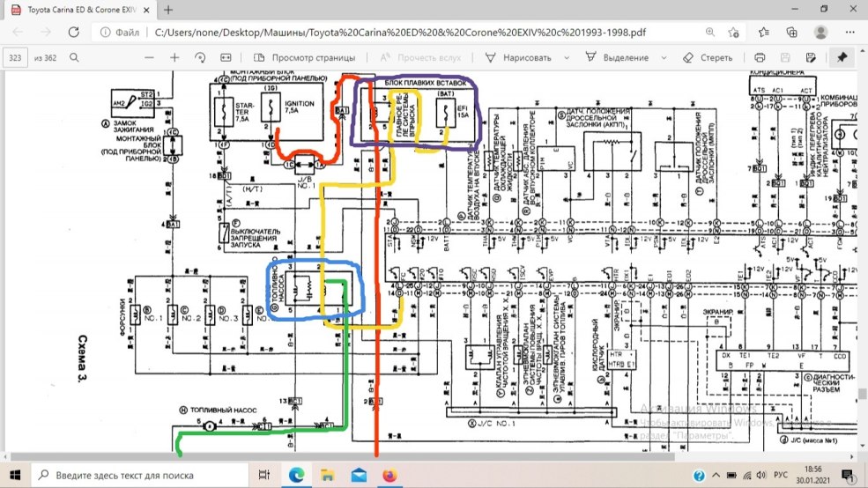Screen dimensions: 868x488
Task: Toggle the pin toolbar button
Action: 842,57
